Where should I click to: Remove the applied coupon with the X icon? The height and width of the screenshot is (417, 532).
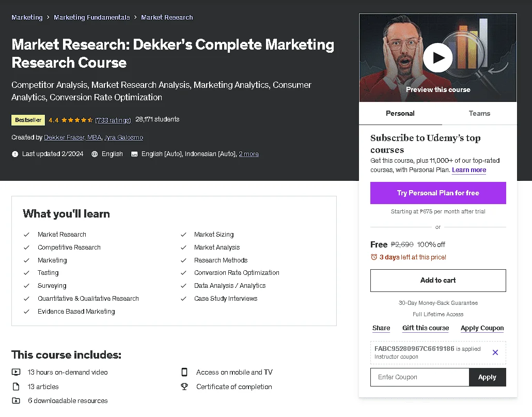[495, 352]
